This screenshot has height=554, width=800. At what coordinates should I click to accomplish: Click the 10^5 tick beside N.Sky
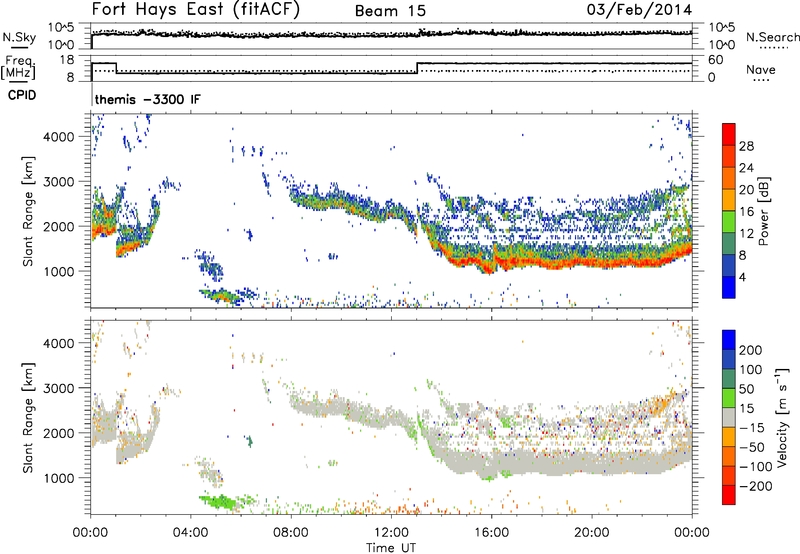(x=61, y=28)
